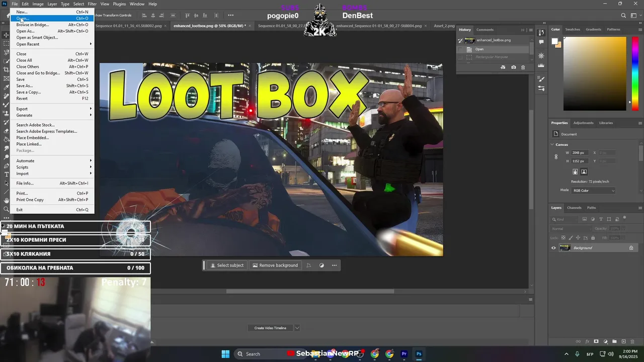Open Photoshop search icon at top right
Viewport: 644px width, 362px height.
tap(623, 16)
